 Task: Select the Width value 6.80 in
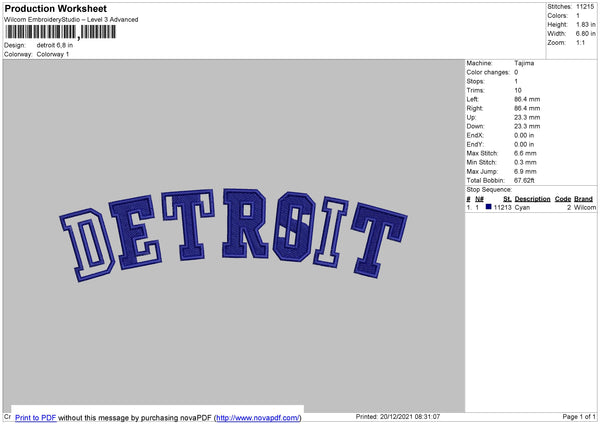pyautogui.click(x=585, y=34)
